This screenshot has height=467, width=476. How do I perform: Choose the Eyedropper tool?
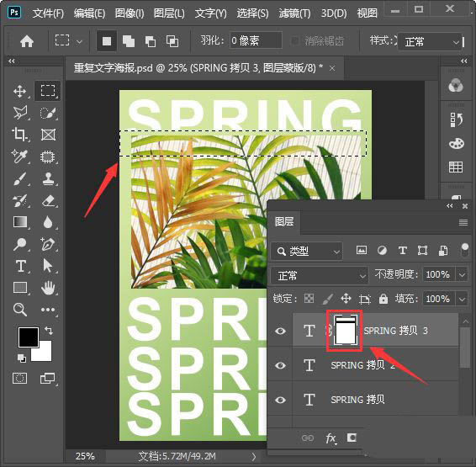point(20,157)
